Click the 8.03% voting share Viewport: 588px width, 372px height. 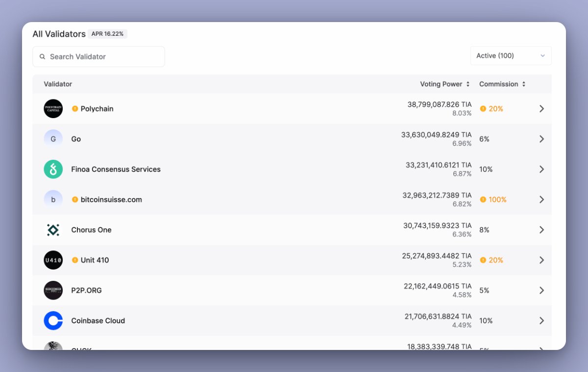click(462, 113)
